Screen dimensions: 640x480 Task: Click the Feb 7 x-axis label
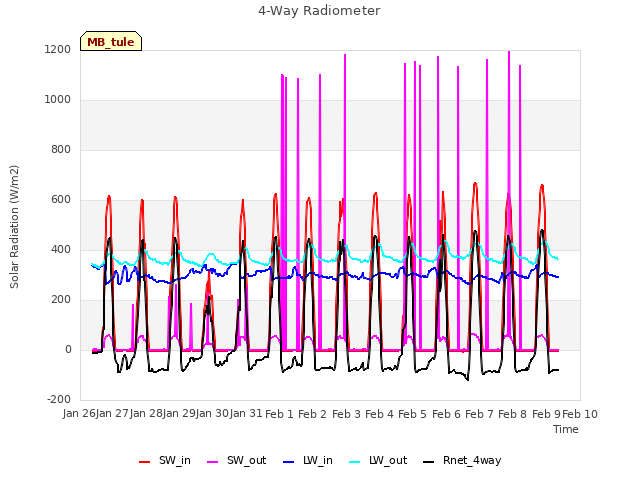click(x=480, y=414)
